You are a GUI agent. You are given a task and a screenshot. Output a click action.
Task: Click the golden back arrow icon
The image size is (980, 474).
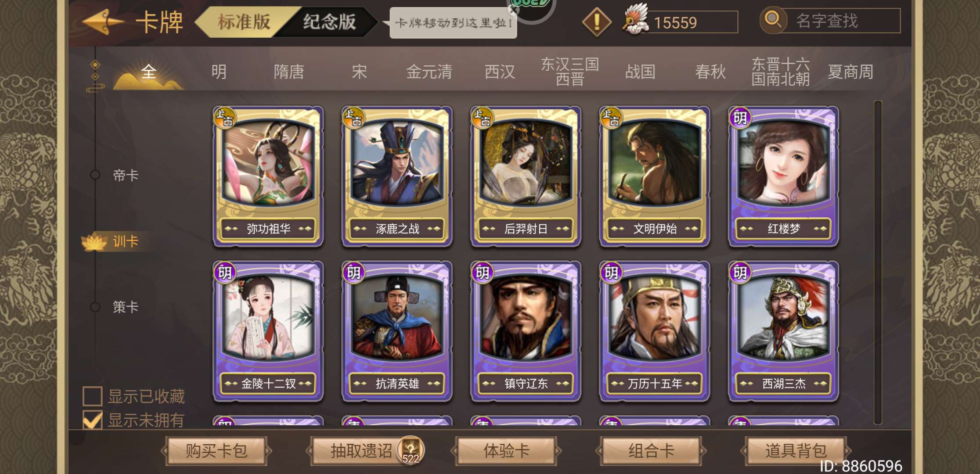pyautogui.click(x=103, y=22)
